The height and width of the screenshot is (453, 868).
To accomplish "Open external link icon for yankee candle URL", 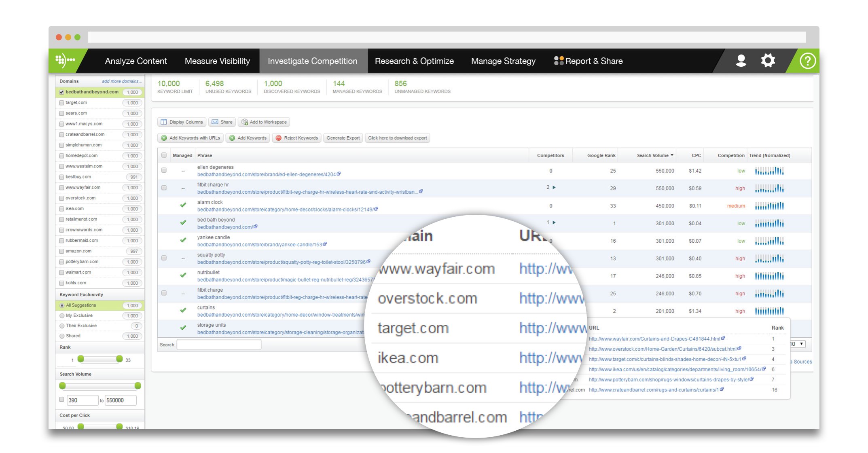I will click(x=325, y=244).
